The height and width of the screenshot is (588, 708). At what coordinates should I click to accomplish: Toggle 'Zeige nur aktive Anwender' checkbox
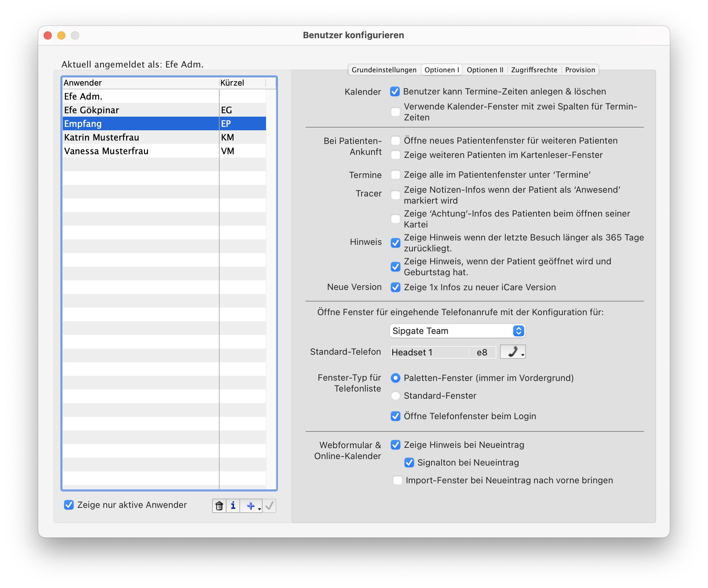69,505
